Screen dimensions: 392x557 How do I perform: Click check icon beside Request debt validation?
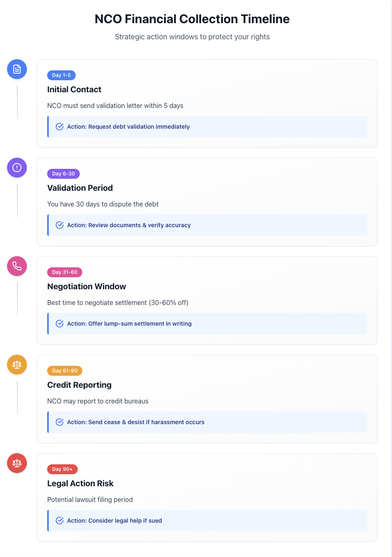[x=60, y=127]
